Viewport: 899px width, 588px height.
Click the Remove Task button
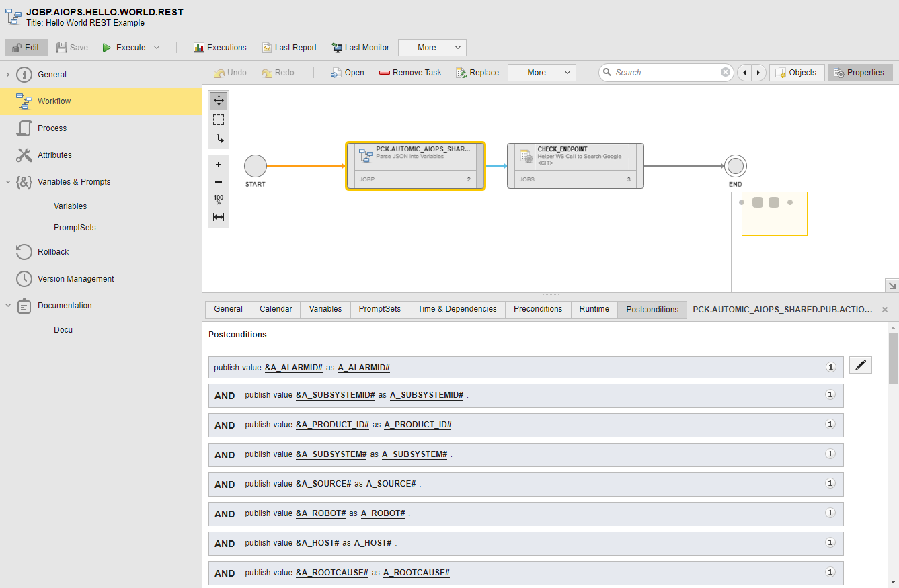(410, 73)
